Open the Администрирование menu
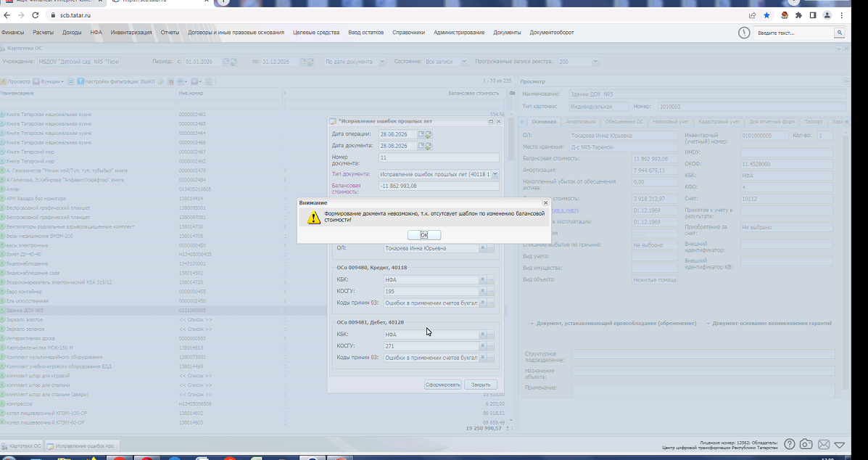 (x=459, y=33)
